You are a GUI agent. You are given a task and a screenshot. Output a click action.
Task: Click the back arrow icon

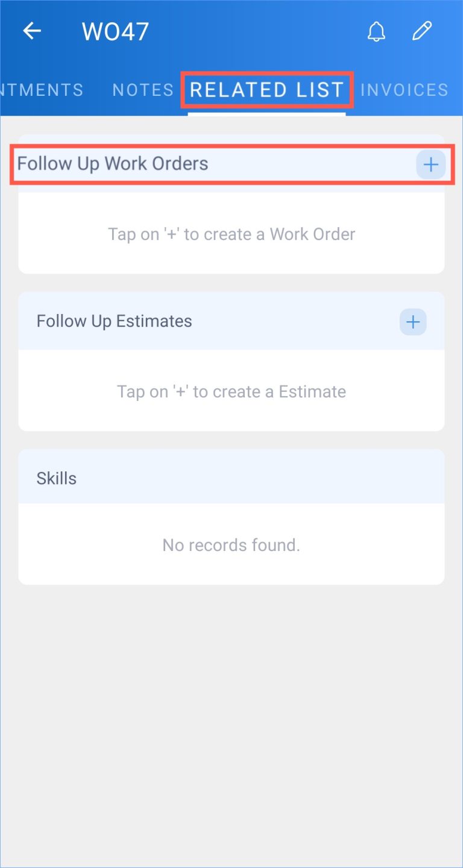pyautogui.click(x=31, y=31)
